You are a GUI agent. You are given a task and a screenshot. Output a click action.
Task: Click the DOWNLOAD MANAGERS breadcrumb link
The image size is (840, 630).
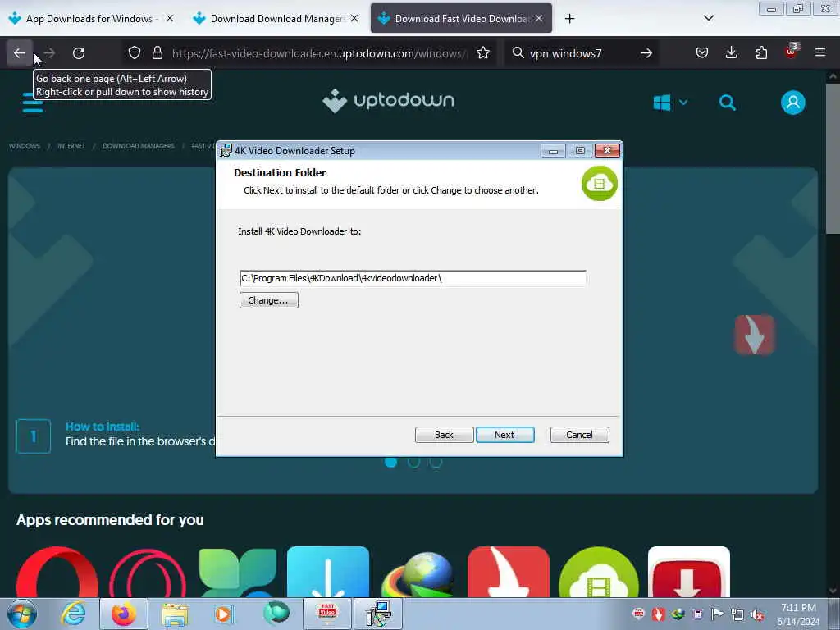[138, 146]
